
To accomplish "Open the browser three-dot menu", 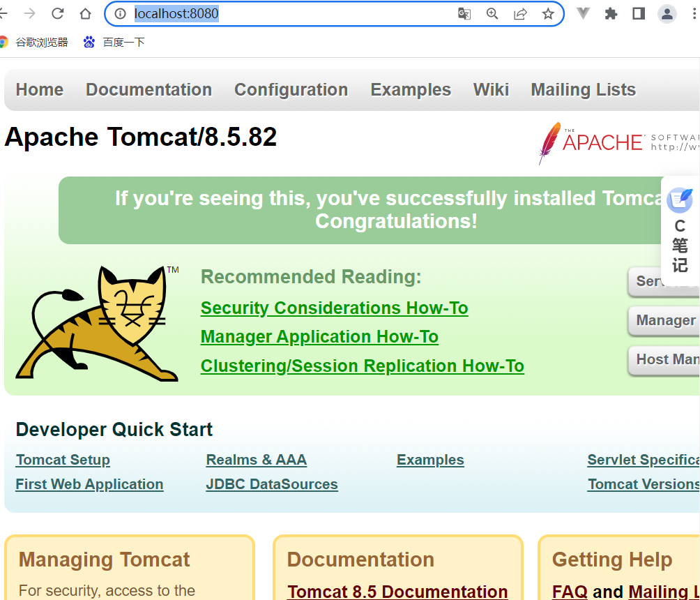I will (694, 14).
